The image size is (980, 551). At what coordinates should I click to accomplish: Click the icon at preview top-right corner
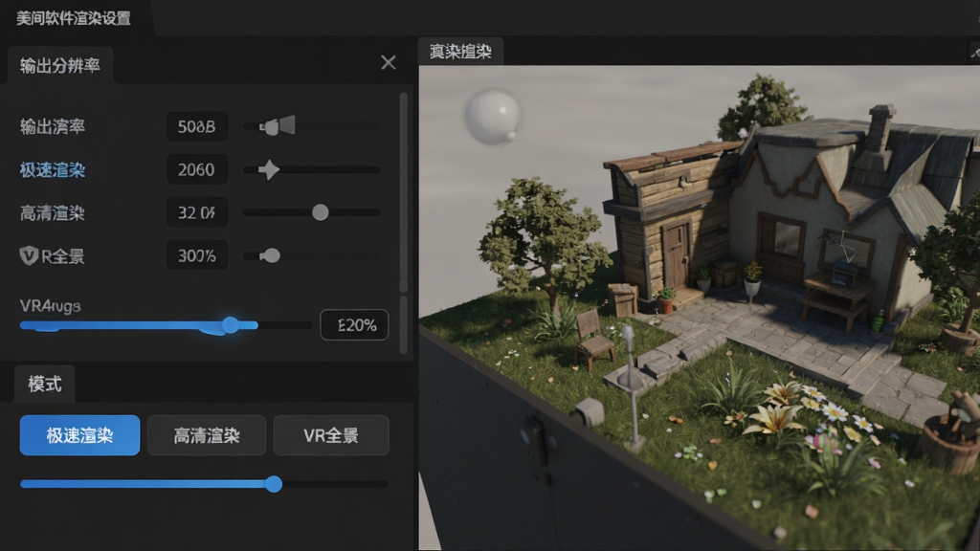pyautogui.click(x=973, y=52)
